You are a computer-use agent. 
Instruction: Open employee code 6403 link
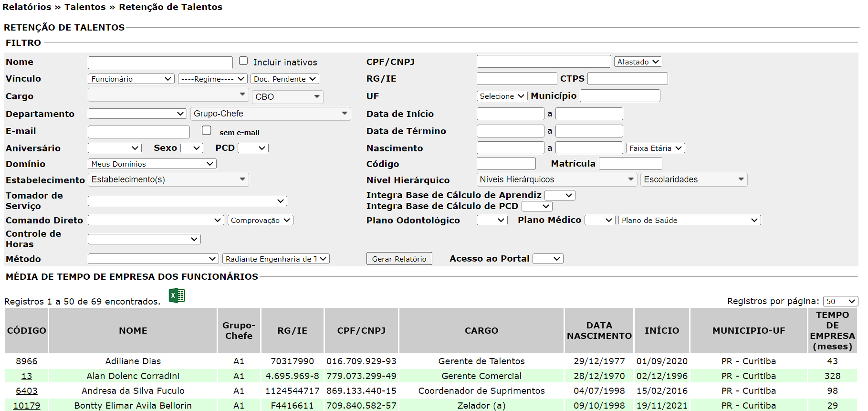pyautogui.click(x=26, y=391)
